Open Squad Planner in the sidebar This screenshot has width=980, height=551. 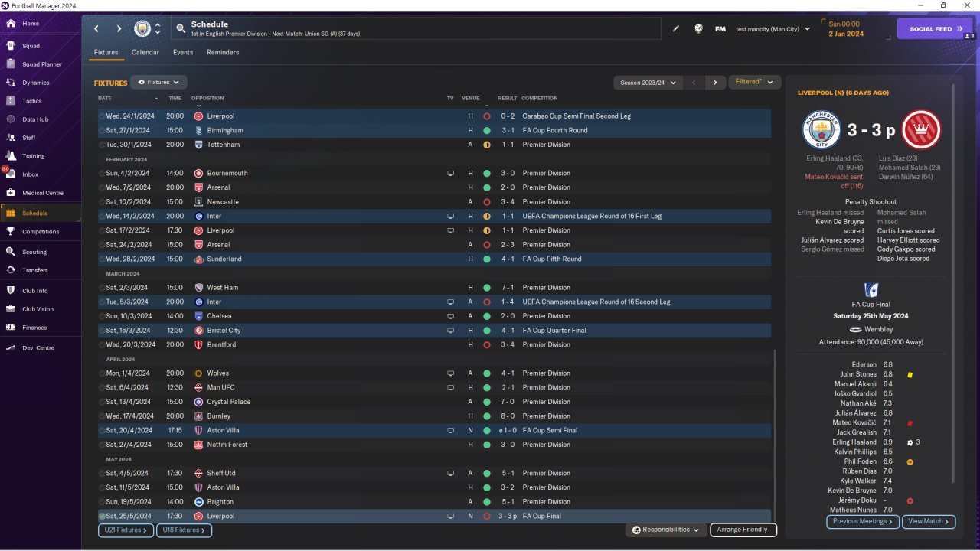tap(41, 64)
